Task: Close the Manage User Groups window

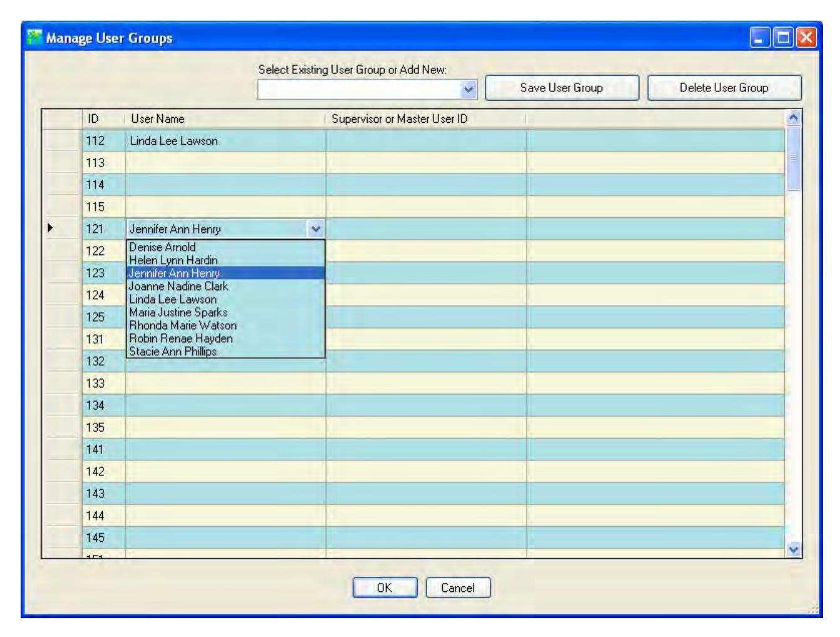Action: 806,38
